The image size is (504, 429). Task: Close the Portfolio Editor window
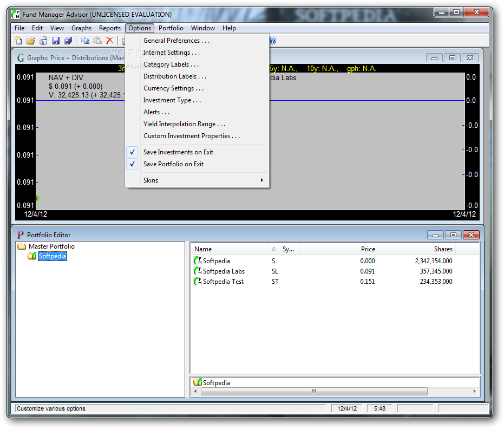(471, 235)
